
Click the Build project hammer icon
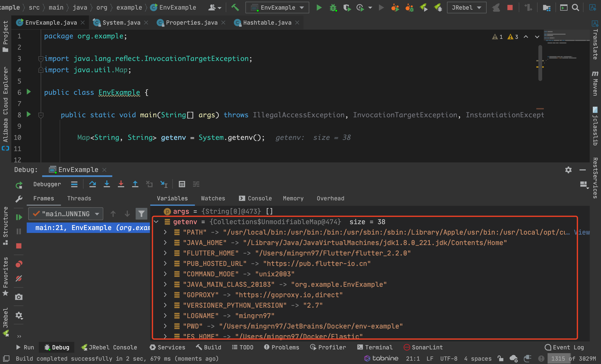(x=235, y=8)
